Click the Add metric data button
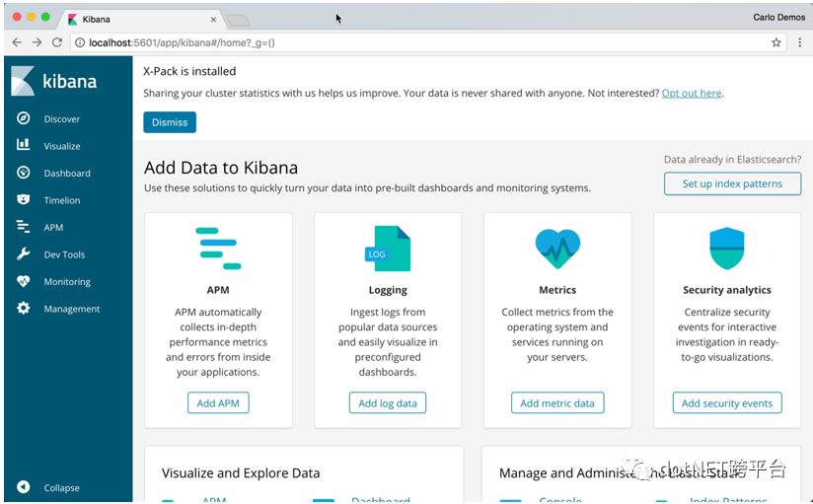The width and height of the screenshot is (813, 504). point(557,402)
